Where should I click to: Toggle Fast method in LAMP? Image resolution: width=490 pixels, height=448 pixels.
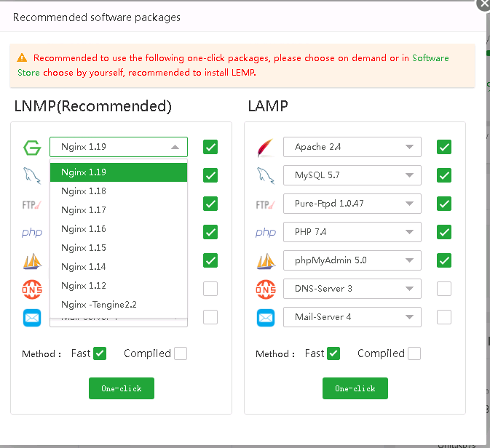pos(333,353)
